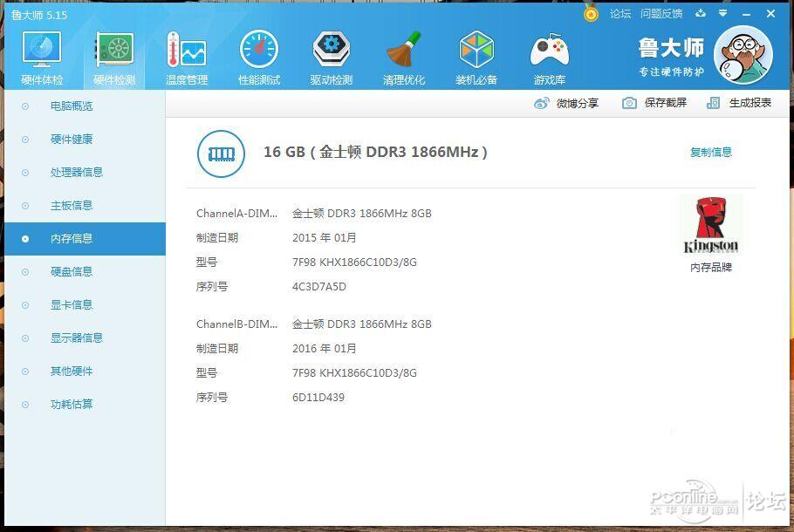Select the 硬件检测 hardware detection section

pyautogui.click(x=114, y=58)
